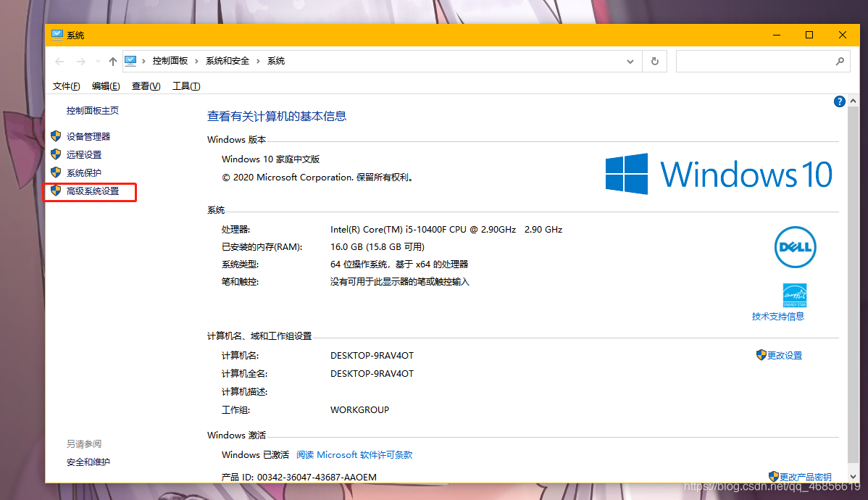Screen dimensions: 868x500
Task: Select the 控制面板 breadcrumb
Action: [170, 61]
